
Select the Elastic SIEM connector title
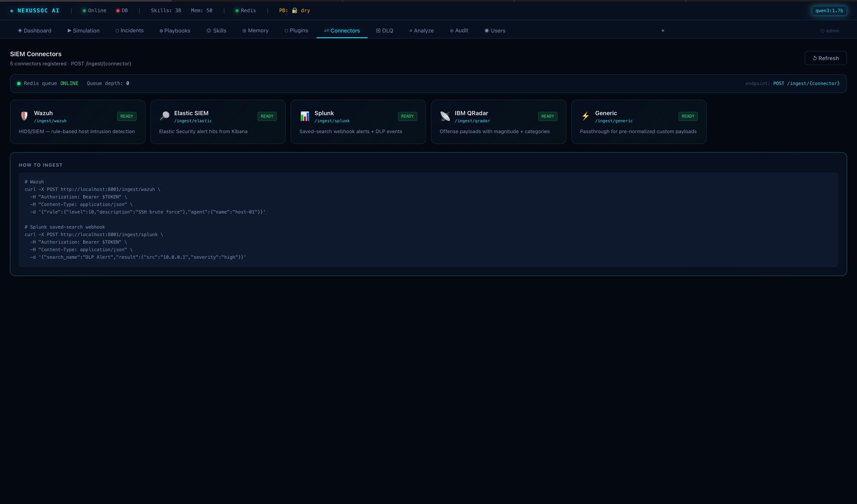click(191, 113)
